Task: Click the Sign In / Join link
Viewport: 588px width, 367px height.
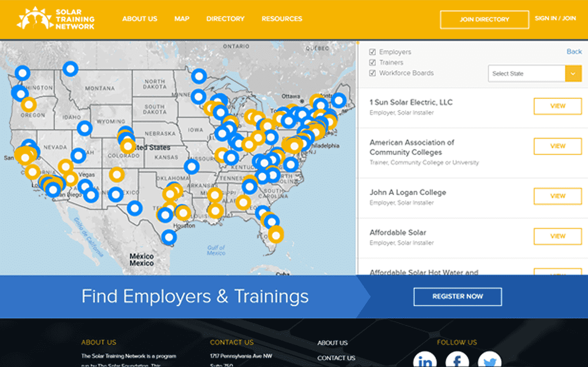Action: coord(555,19)
